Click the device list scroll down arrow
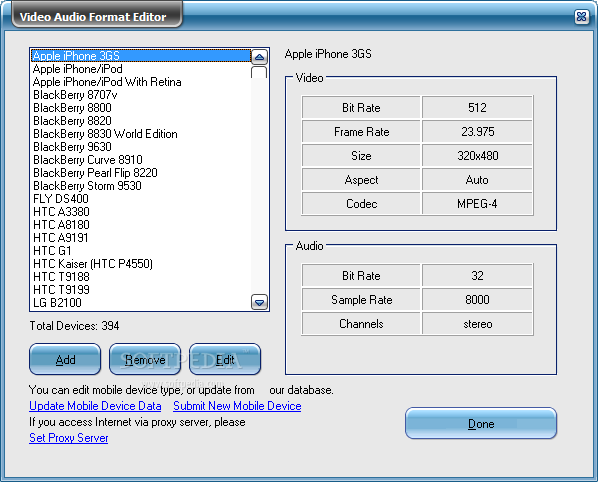The image size is (598, 482). pos(259,302)
